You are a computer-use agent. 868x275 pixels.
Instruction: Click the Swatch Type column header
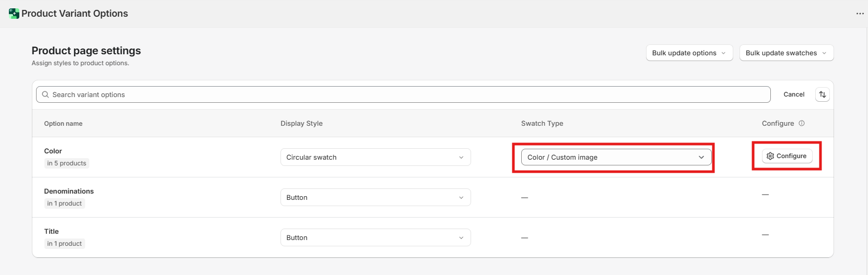click(x=542, y=124)
